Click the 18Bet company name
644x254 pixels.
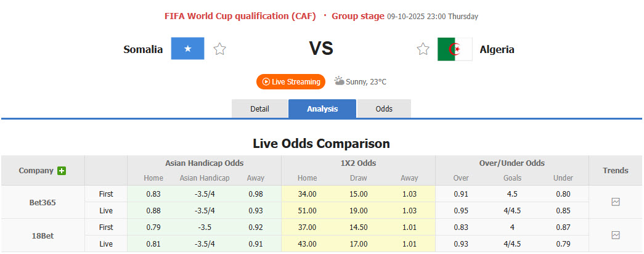click(x=43, y=235)
